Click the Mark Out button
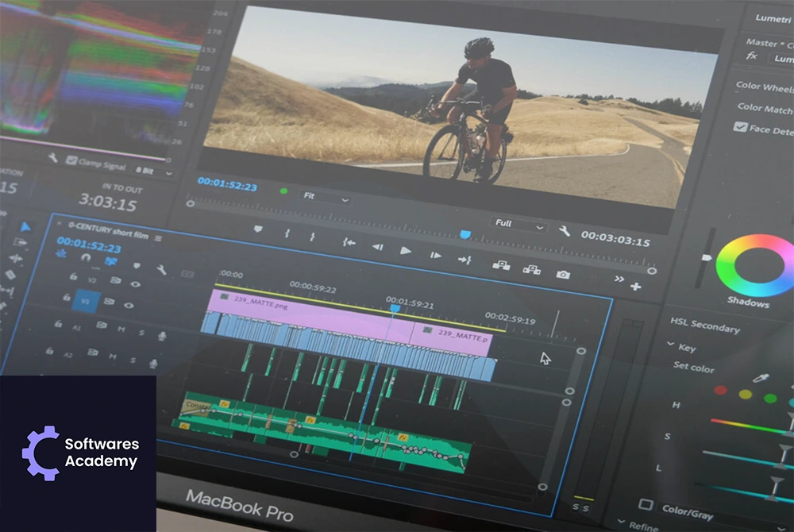This screenshot has width=794, height=532. tap(312, 237)
